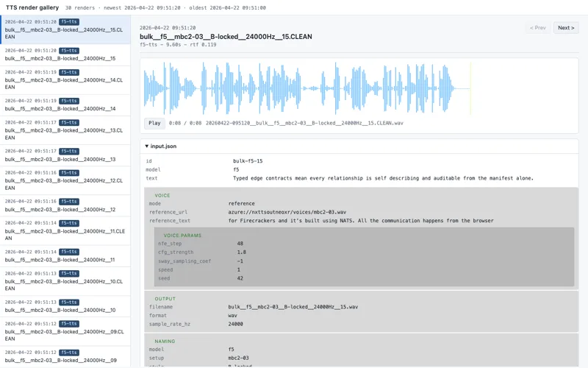Click the f5-tts badge on the 14.CLEAN row
The width and height of the screenshot is (588, 368).
(x=69, y=72)
